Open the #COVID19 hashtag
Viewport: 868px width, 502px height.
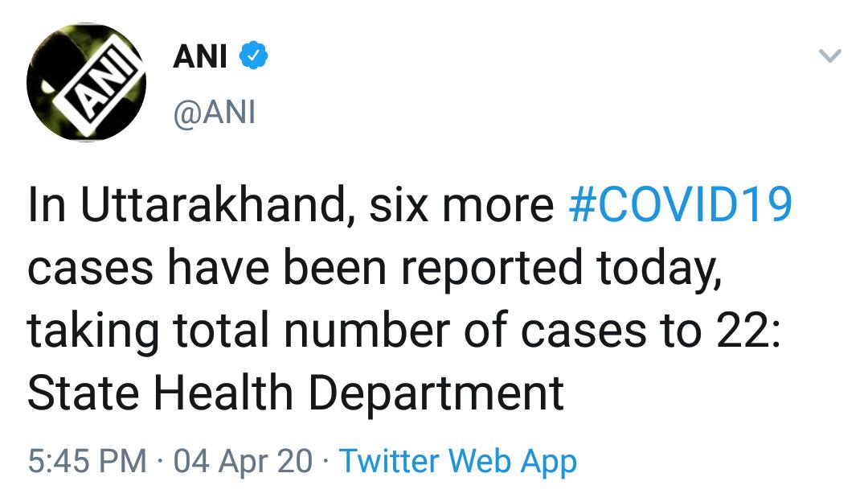681,205
